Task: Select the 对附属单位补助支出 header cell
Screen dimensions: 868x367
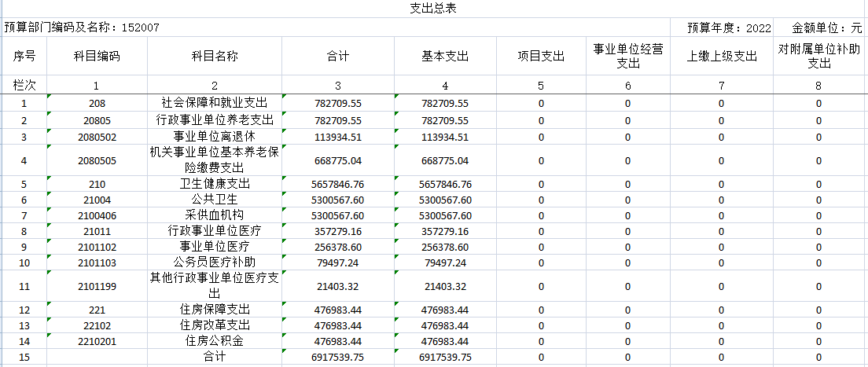Action: click(x=818, y=56)
